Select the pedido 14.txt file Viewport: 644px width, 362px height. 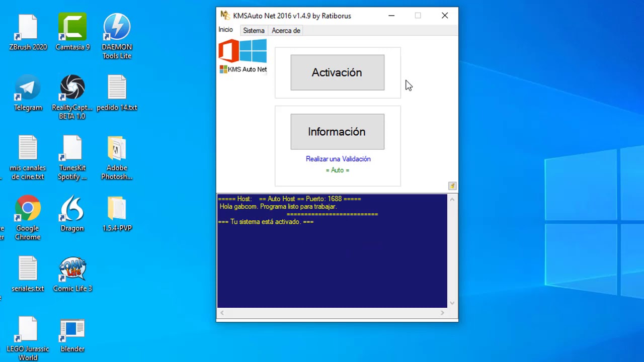tap(117, 93)
